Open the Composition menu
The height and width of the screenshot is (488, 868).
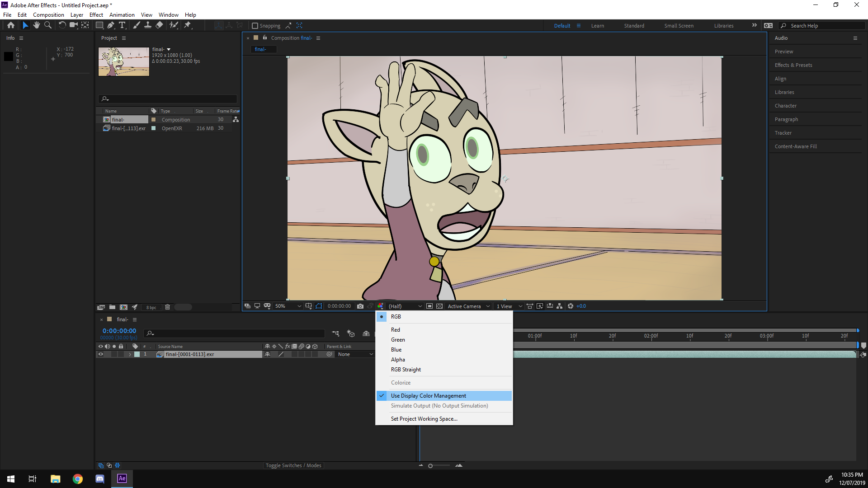tap(48, 14)
